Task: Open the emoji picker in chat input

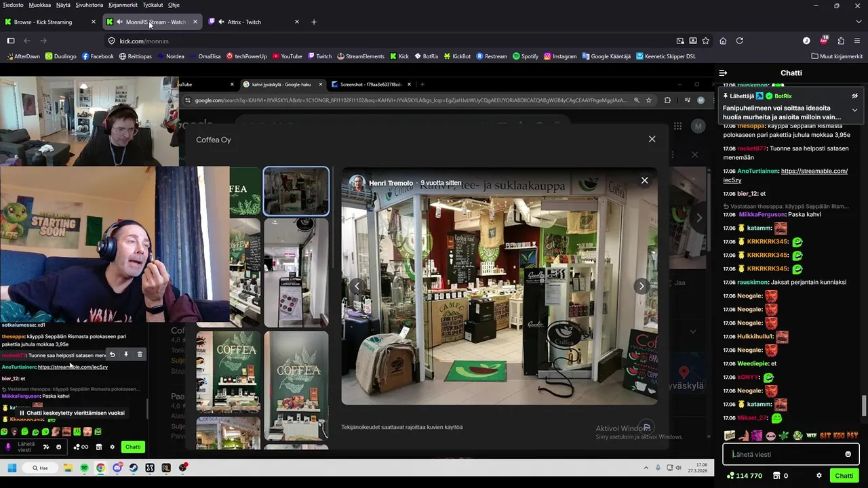Action: point(848,454)
